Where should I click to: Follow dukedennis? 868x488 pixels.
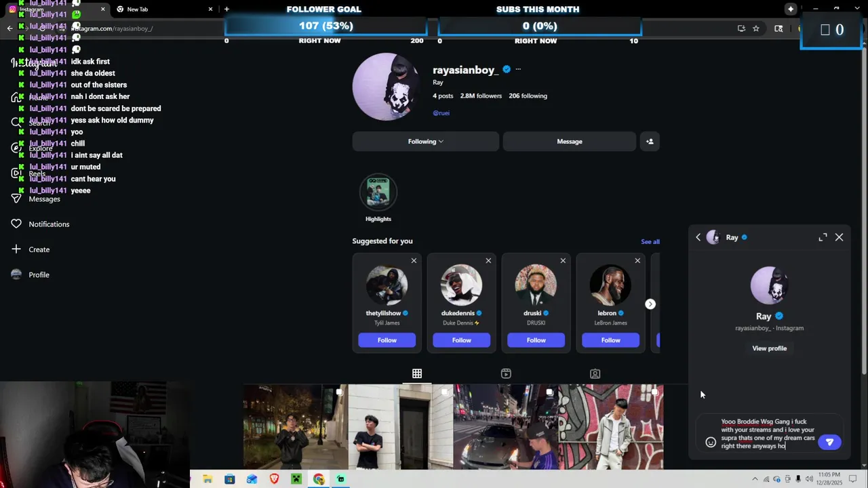pyautogui.click(x=461, y=340)
